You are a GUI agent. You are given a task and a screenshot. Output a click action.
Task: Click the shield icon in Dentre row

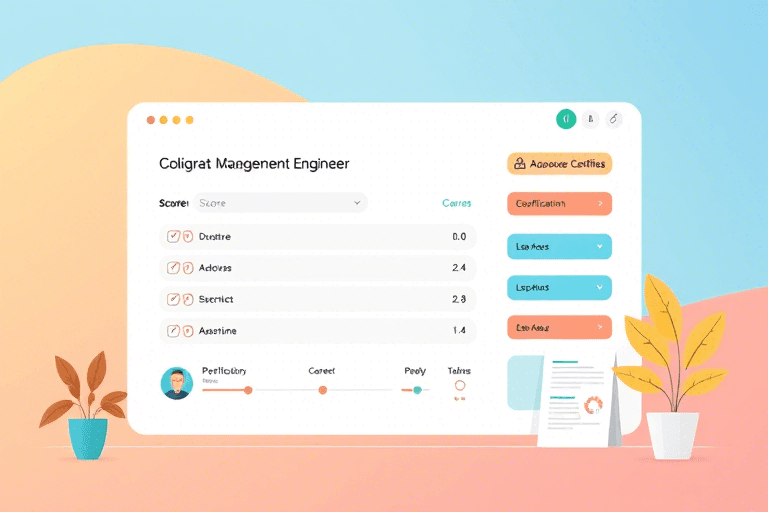point(187,237)
